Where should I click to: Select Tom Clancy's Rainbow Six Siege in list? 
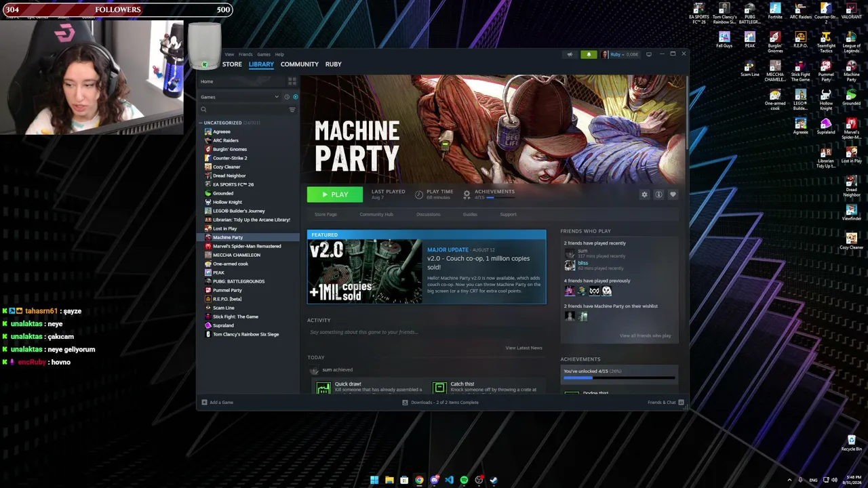248,334
